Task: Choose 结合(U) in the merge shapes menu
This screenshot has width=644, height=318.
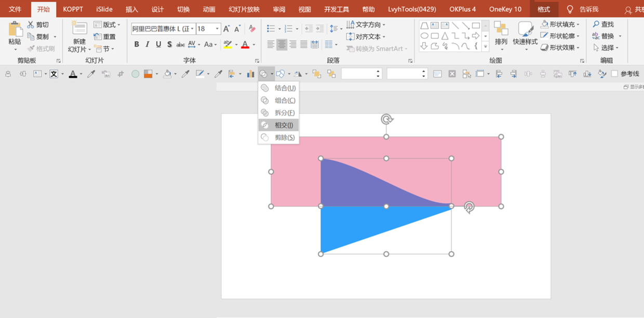Action: coord(278,88)
